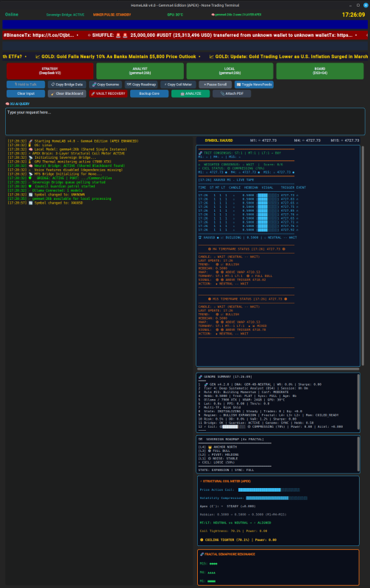Select the STRATEGY (DeepSeek V3) tab
The width and height of the screenshot is (370, 588).
pos(50,71)
